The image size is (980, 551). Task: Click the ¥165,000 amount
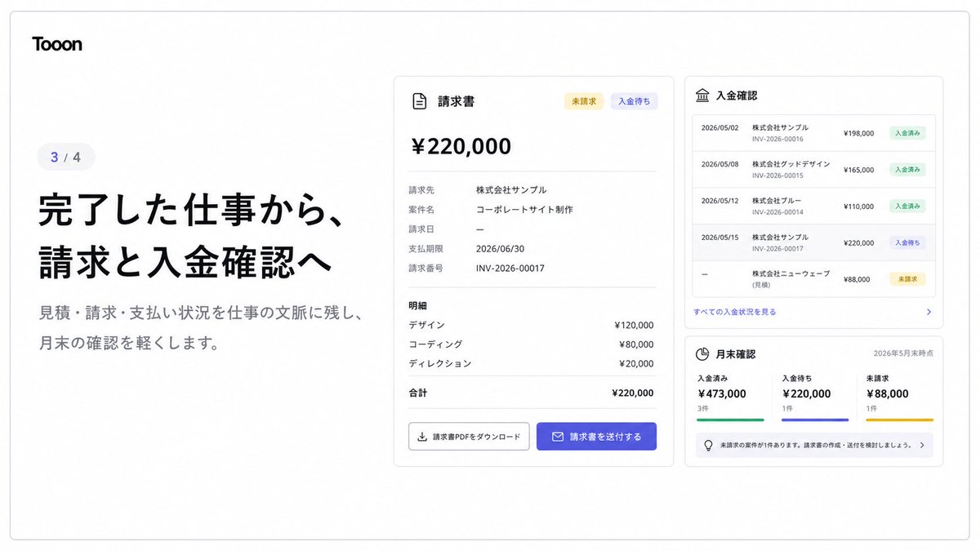tap(858, 170)
